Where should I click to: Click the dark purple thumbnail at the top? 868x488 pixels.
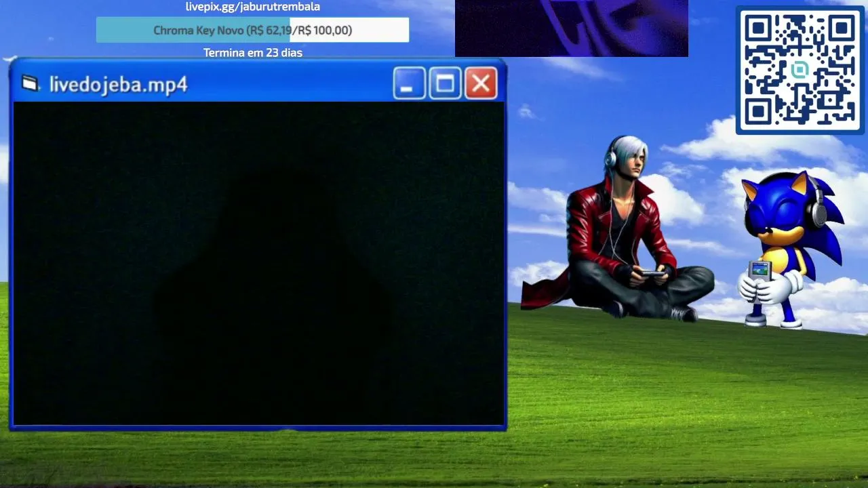[572, 28]
